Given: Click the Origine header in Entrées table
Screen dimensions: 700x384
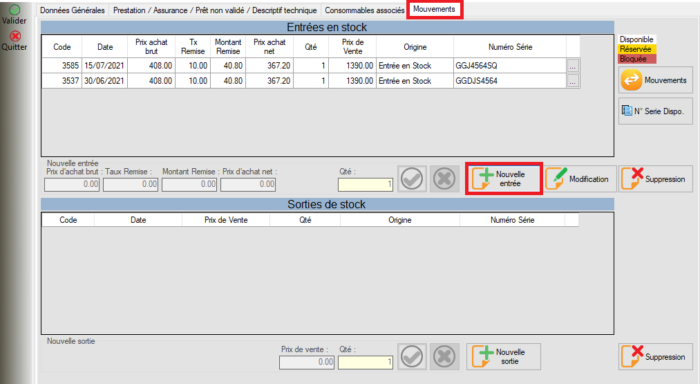Looking at the screenshot, I should 415,47.
